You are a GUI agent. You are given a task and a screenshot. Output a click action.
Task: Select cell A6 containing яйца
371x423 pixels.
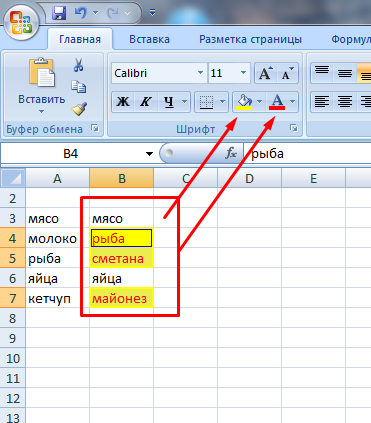[x=57, y=278]
